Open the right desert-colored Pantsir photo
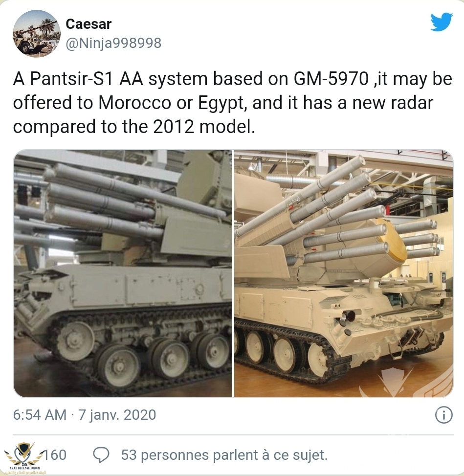Viewport: 464px width, 476px height. (344, 273)
